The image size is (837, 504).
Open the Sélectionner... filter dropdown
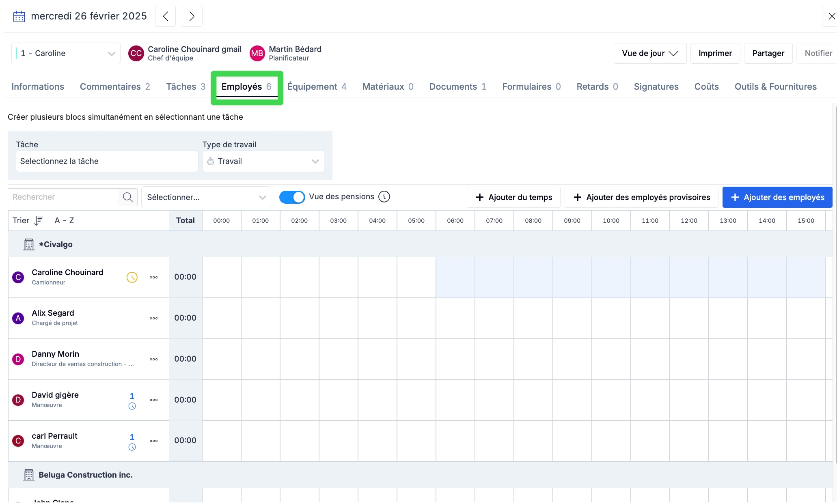pyautogui.click(x=206, y=197)
